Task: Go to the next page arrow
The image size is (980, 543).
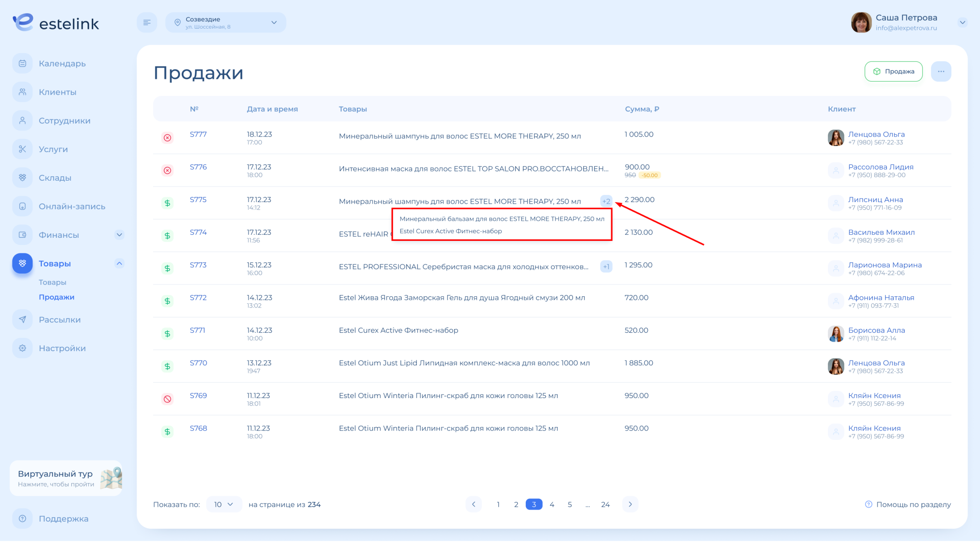Action: [x=630, y=504]
